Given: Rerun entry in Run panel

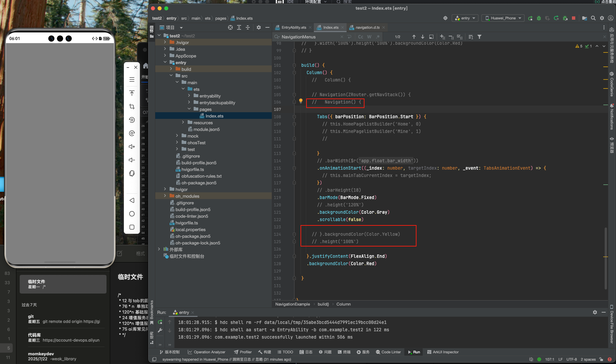Looking at the screenshot, I should 160,322.
